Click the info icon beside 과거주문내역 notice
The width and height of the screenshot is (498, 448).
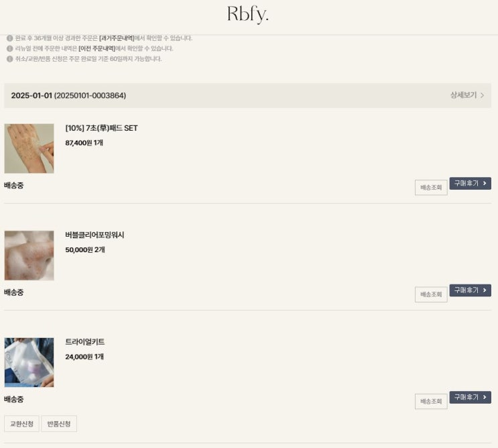(10, 38)
